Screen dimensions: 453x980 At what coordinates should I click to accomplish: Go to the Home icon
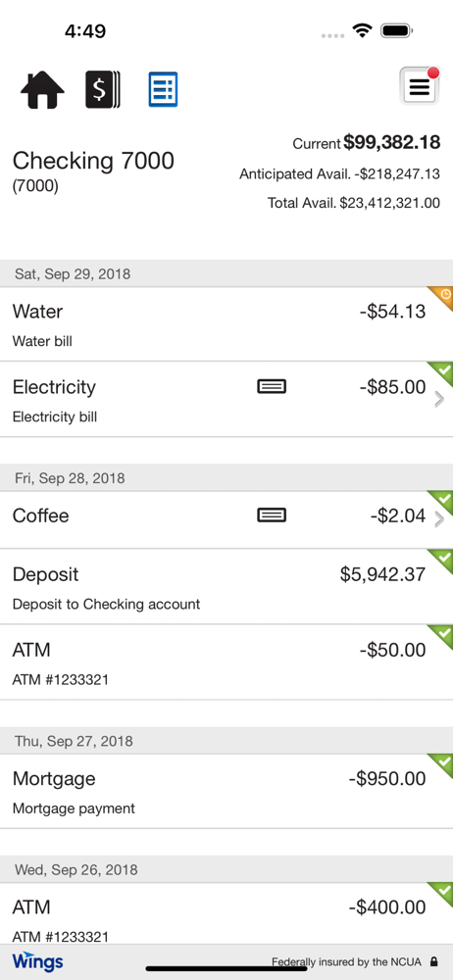coord(42,90)
